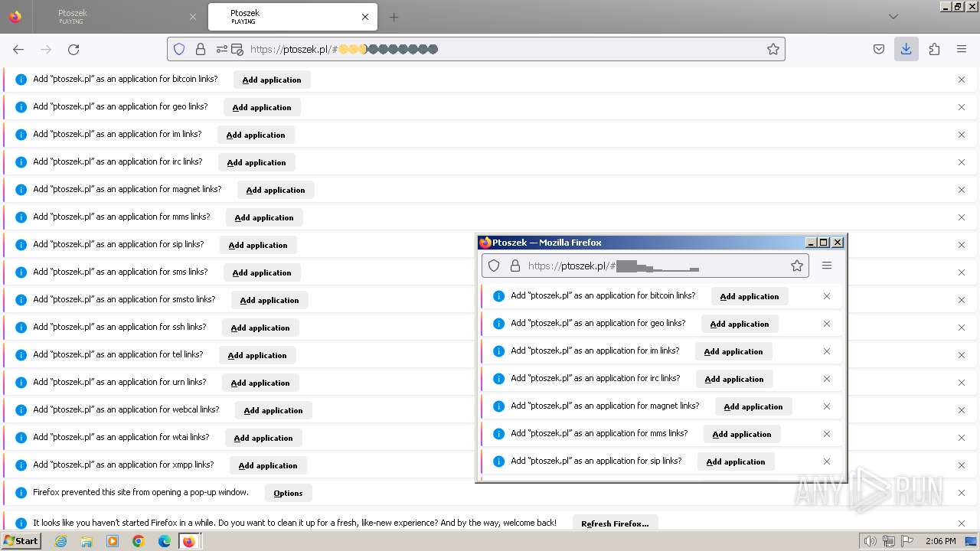Screen dimensions: 980x551
Task: Click info icon of bitcoin notification, main window
Action: tap(21, 80)
